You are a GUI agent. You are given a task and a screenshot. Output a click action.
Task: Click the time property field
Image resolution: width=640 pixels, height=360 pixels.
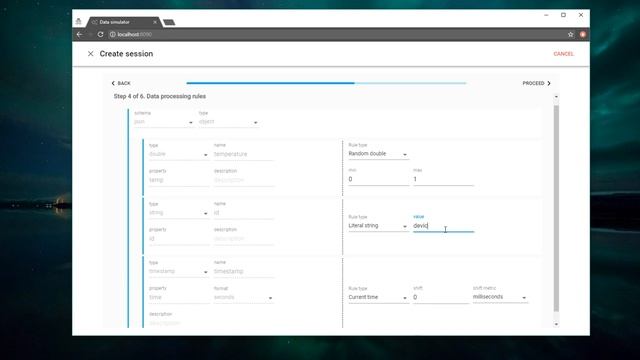(179, 298)
